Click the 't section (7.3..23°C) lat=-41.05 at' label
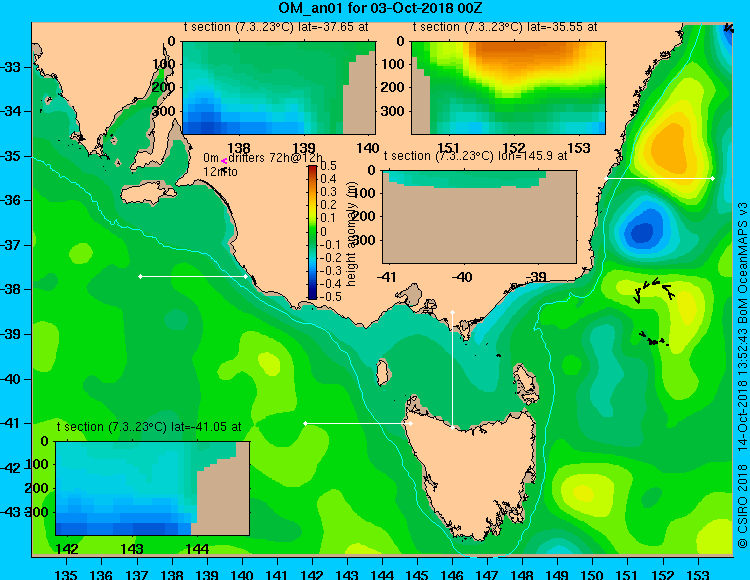The height and width of the screenshot is (580, 750). click(149, 427)
